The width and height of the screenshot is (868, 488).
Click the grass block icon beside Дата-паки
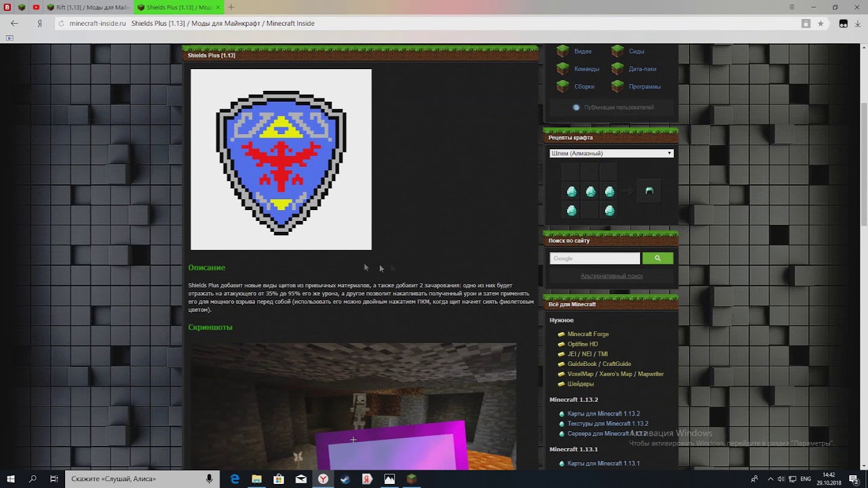click(x=617, y=68)
